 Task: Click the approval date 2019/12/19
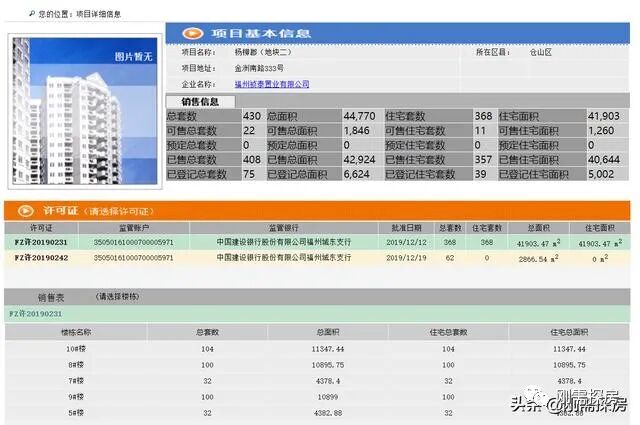406,258
